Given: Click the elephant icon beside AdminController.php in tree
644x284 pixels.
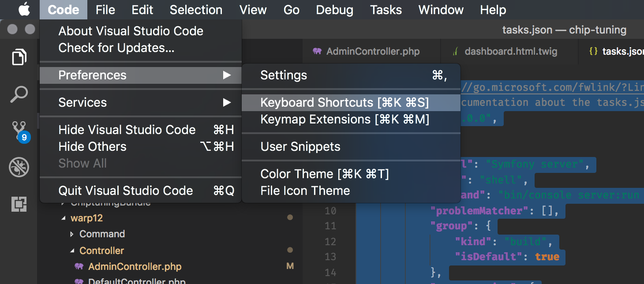Looking at the screenshot, I should pyautogui.click(x=79, y=267).
